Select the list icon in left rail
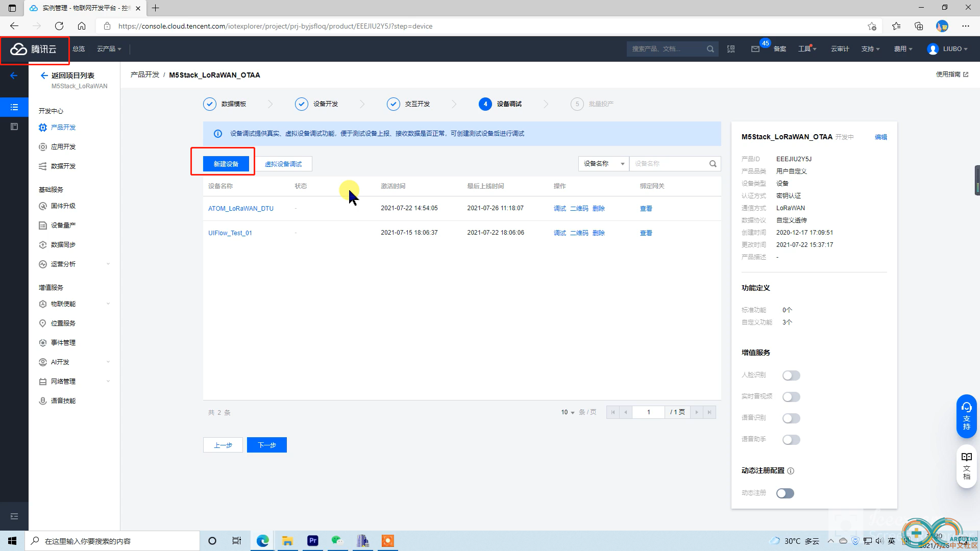This screenshot has height=551, width=980. click(x=14, y=107)
